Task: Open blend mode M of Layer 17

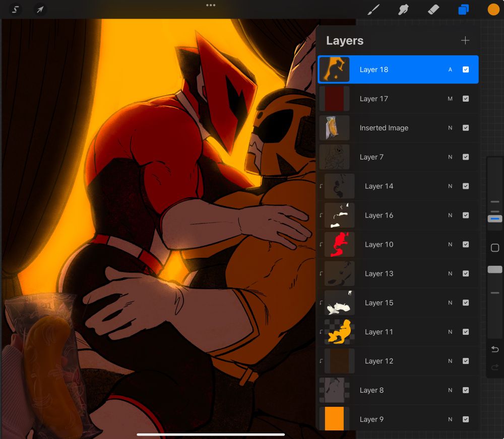Action: coord(450,99)
